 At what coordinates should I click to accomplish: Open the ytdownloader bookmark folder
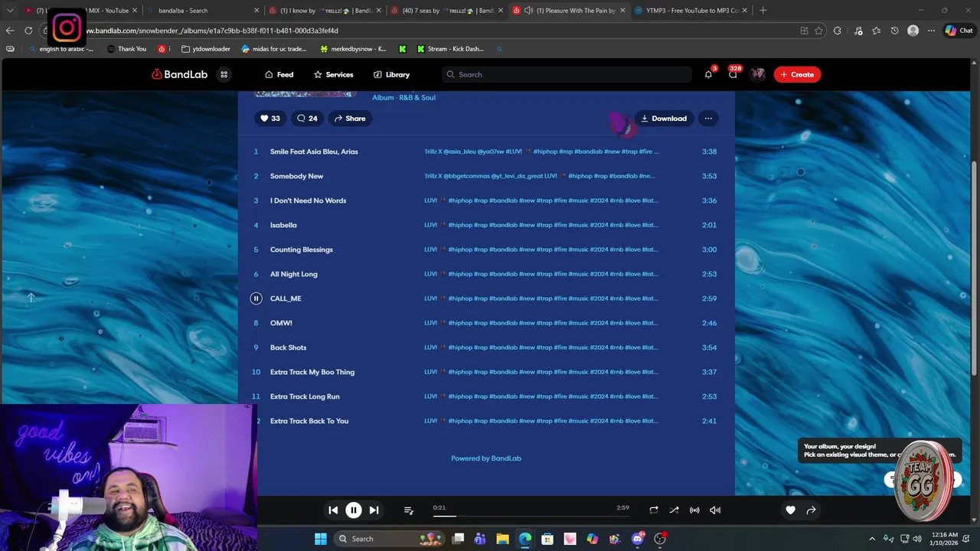click(x=206, y=49)
